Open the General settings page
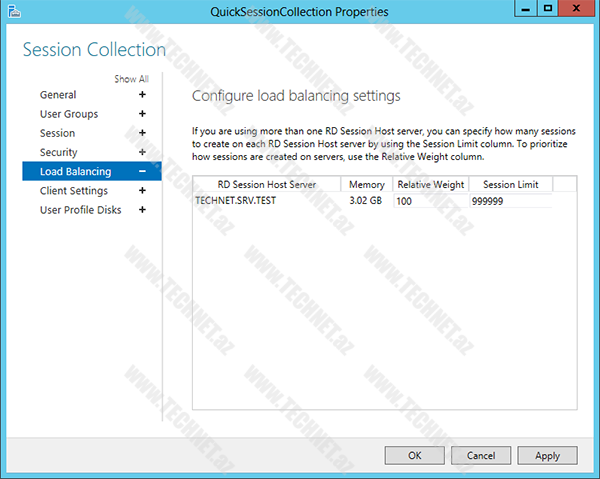Image resolution: width=600 pixels, height=479 pixels. tap(58, 95)
